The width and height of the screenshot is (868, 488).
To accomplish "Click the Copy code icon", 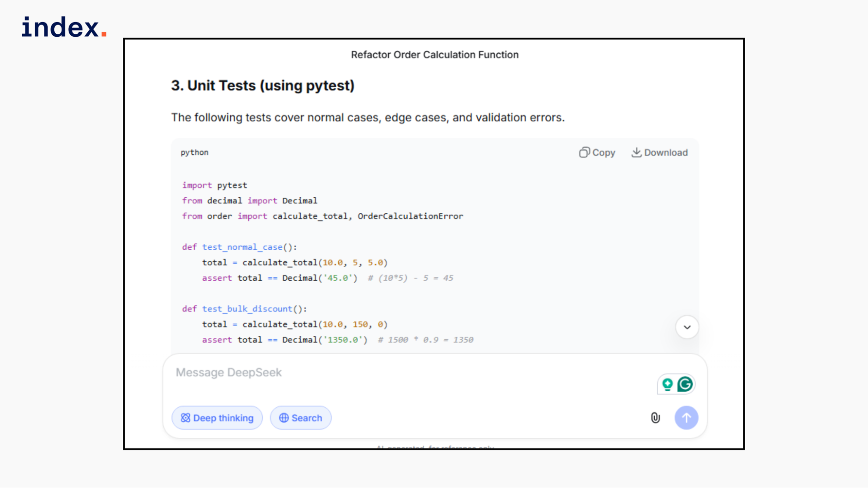I will click(x=584, y=152).
